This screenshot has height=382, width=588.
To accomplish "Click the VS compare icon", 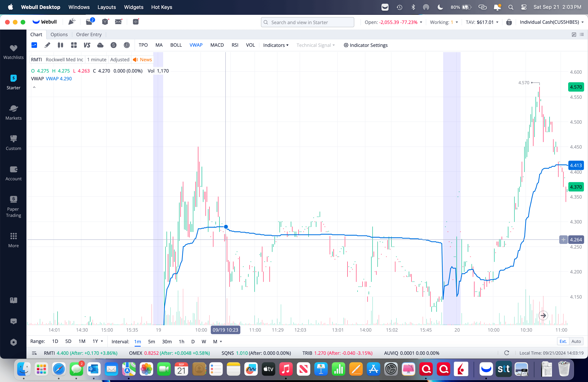I will coord(87,45).
